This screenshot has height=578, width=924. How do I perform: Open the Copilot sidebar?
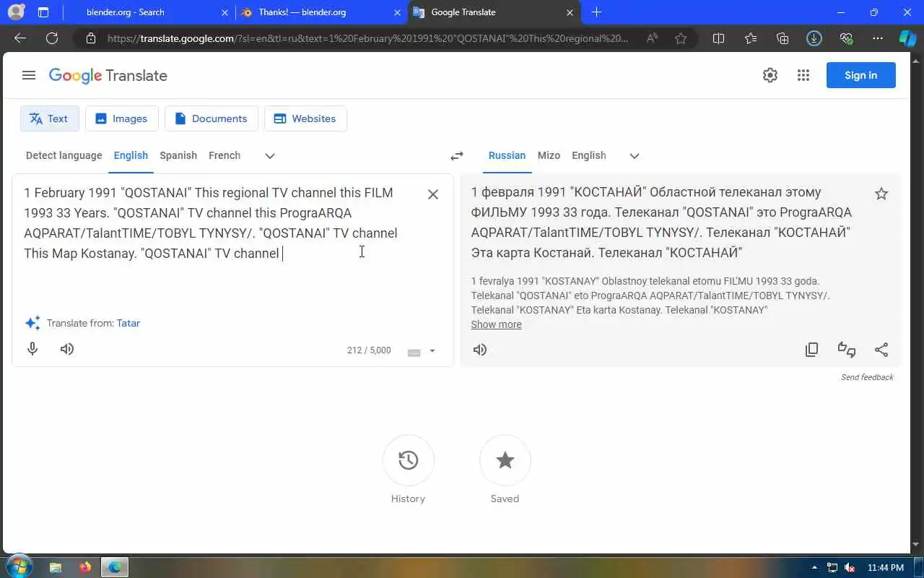pos(907,38)
